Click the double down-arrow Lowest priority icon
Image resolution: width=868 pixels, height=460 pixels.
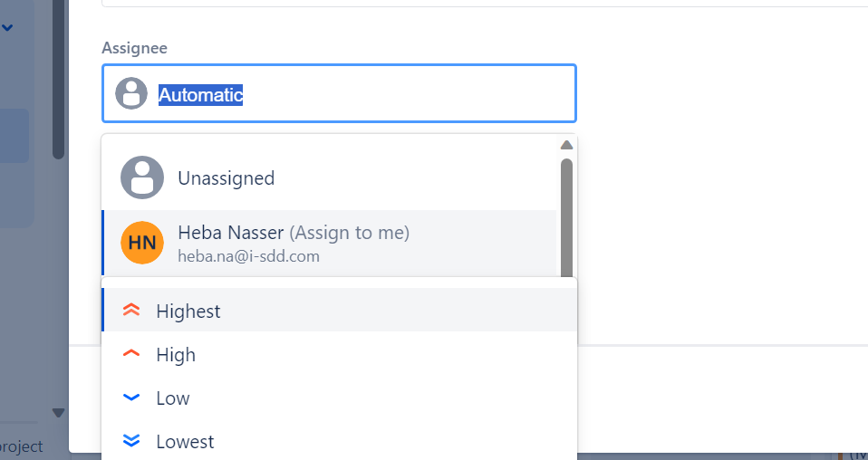(131, 441)
